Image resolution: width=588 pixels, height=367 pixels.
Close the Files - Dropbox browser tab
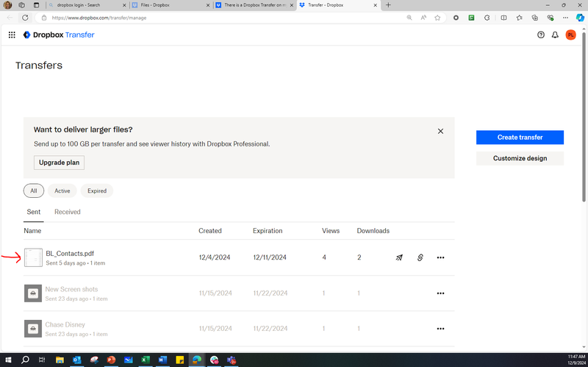coord(208,5)
